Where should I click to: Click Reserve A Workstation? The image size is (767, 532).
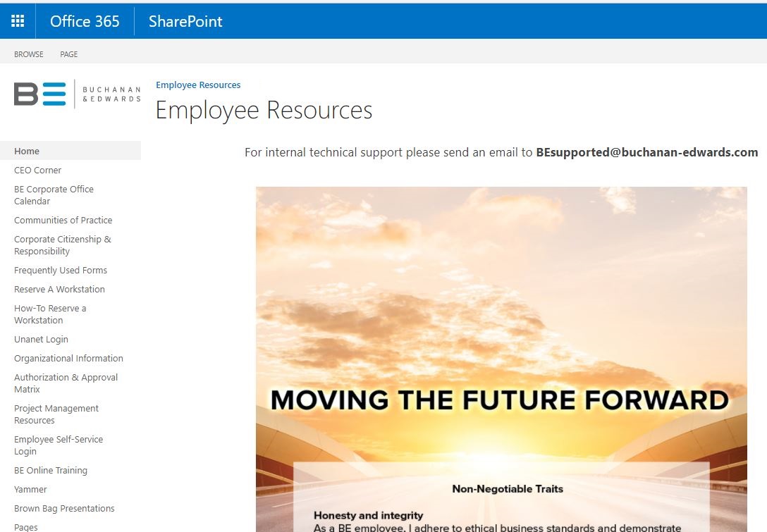59,289
